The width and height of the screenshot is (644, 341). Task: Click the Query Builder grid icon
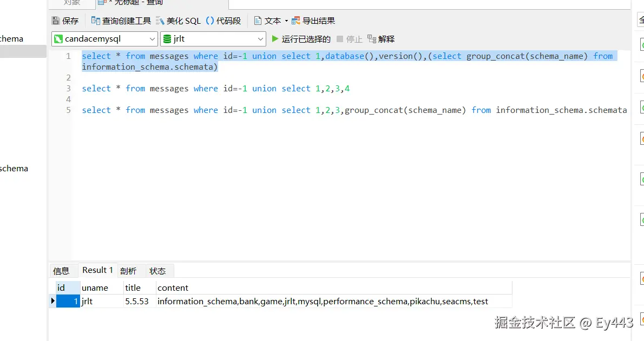(x=95, y=21)
